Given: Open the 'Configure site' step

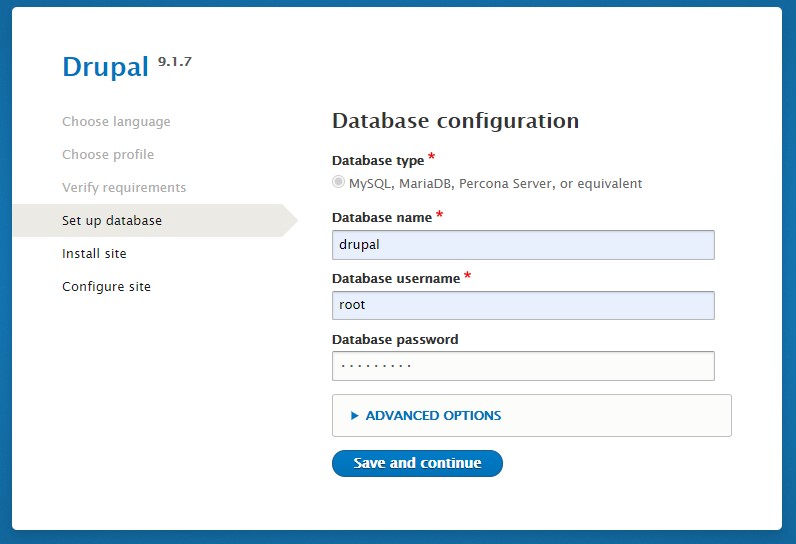Looking at the screenshot, I should click(106, 287).
